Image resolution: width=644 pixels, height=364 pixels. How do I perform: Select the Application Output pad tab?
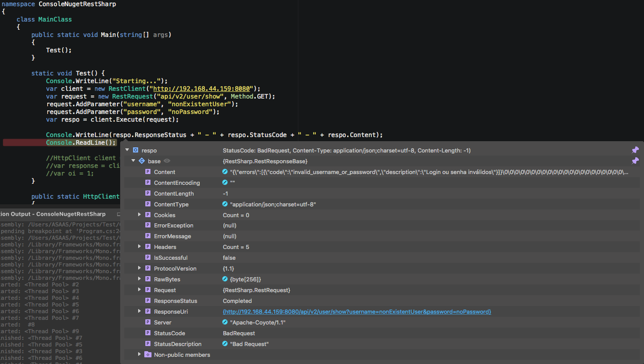tap(53, 214)
